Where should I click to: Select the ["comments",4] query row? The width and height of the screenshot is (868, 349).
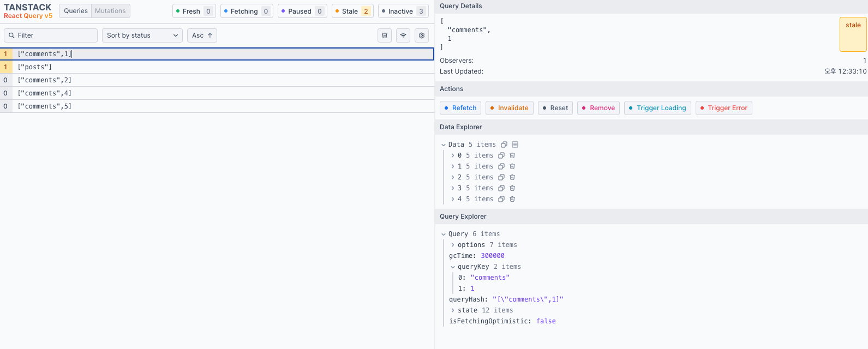point(217,93)
